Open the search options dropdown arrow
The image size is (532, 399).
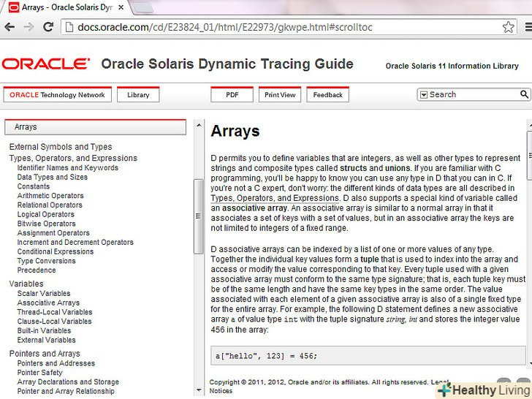[423, 94]
